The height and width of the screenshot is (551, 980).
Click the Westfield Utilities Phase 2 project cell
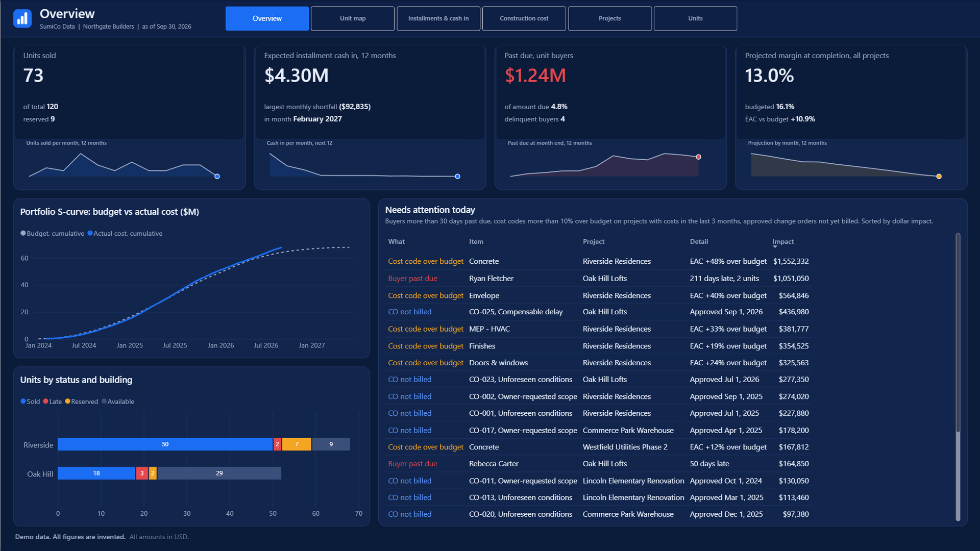point(625,447)
